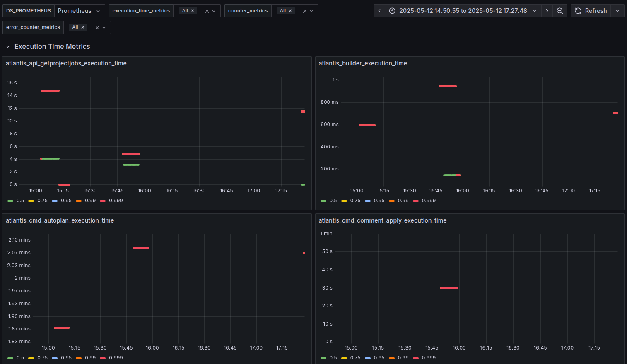Click the Refresh button

591,11
